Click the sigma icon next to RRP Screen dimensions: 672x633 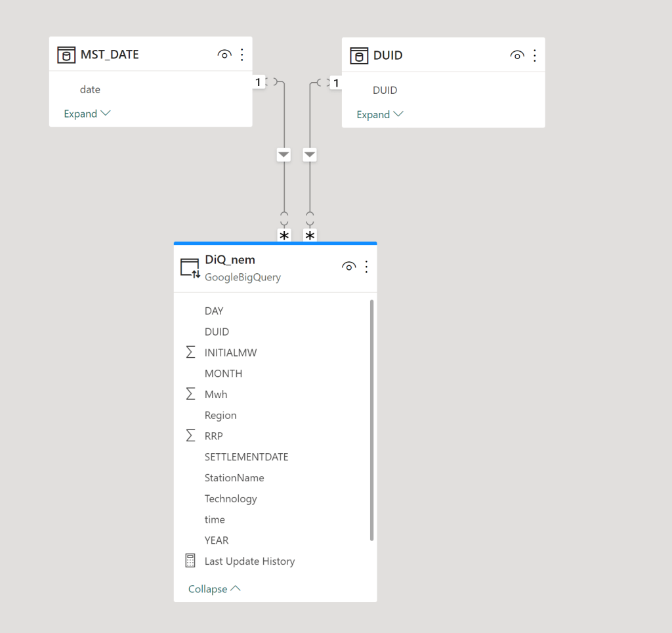coord(190,436)
